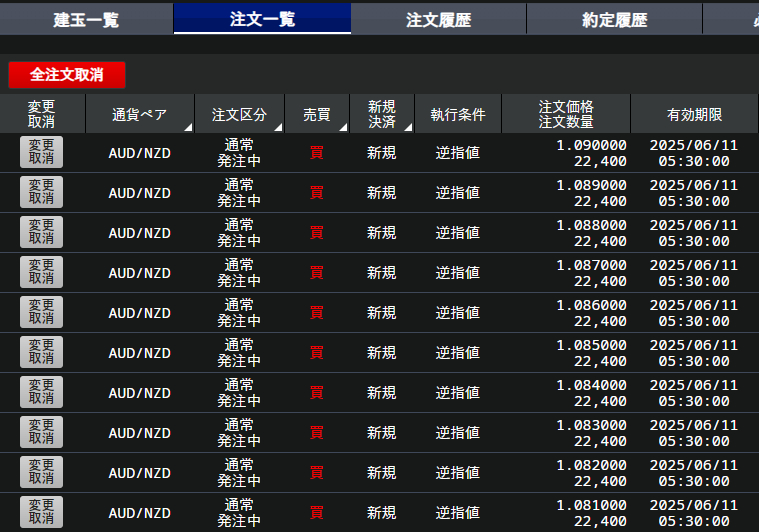The height and width of the screenshot is (532, 759).
Task: Sort by the 新規決済 column header
Action: (381, 114)
